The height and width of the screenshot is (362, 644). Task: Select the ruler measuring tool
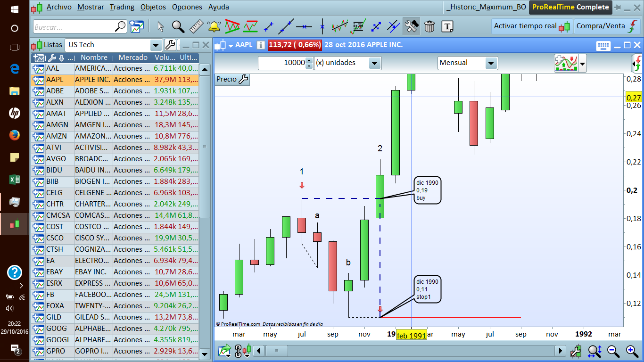coord(196,26)
